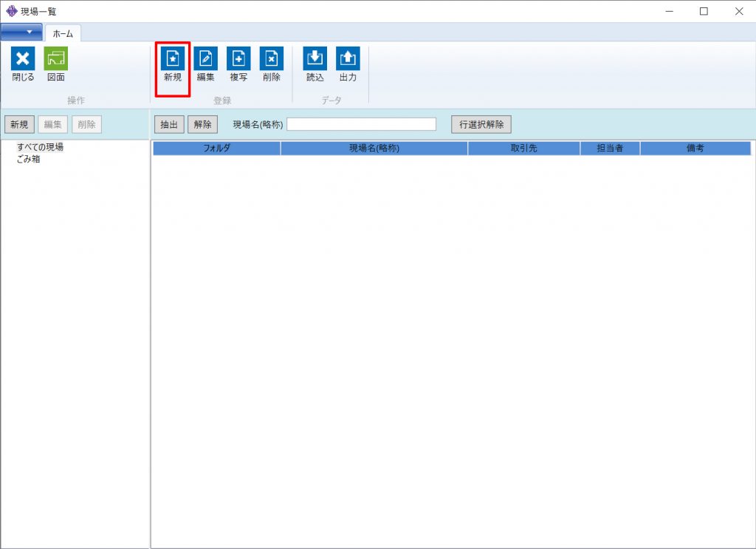Viewport: 756px width, 549px height.
Task: Sort by 現場名(略称) column header
Action: point(374,148)
